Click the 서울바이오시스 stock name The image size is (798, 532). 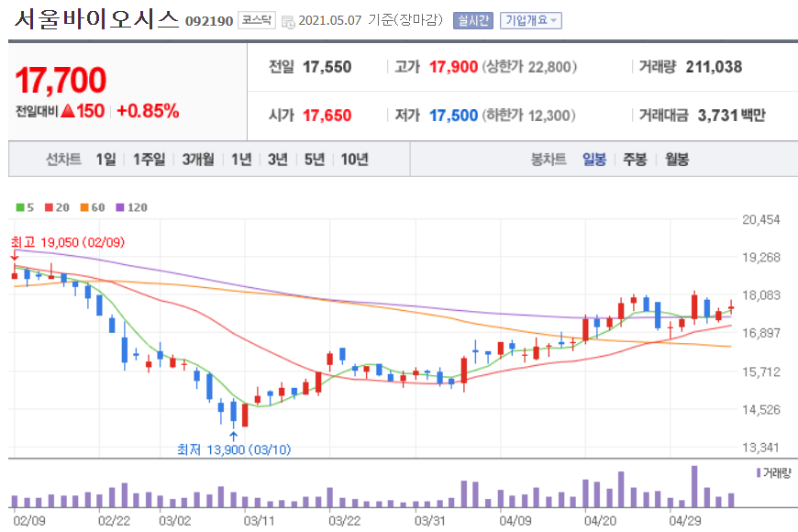point(96,19)
